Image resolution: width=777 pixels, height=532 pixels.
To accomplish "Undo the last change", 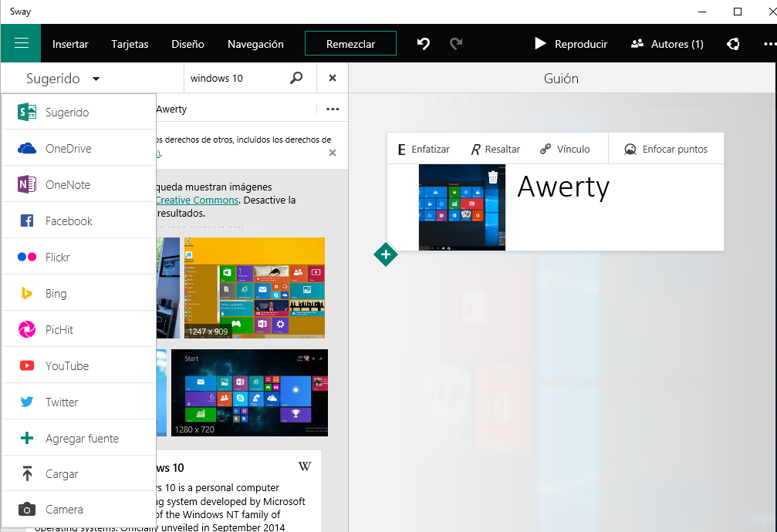I will coord(423,44).
